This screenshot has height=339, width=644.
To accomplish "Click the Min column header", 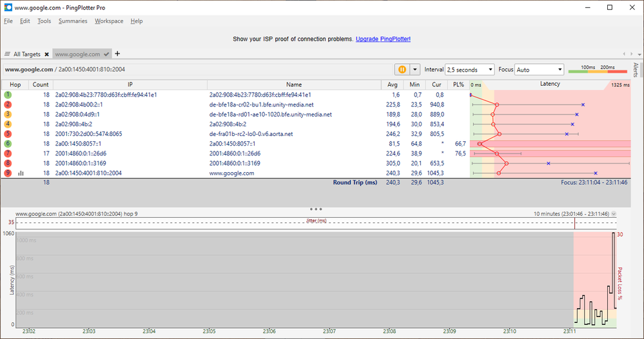I will (415, 84).
